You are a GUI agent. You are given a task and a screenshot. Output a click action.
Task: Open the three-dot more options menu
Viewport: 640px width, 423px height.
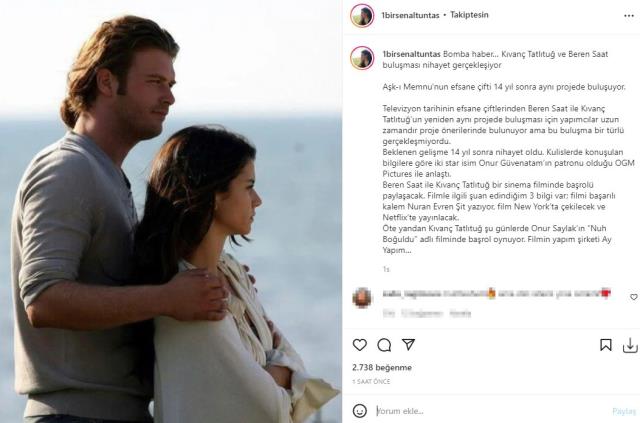pos(629,16)
